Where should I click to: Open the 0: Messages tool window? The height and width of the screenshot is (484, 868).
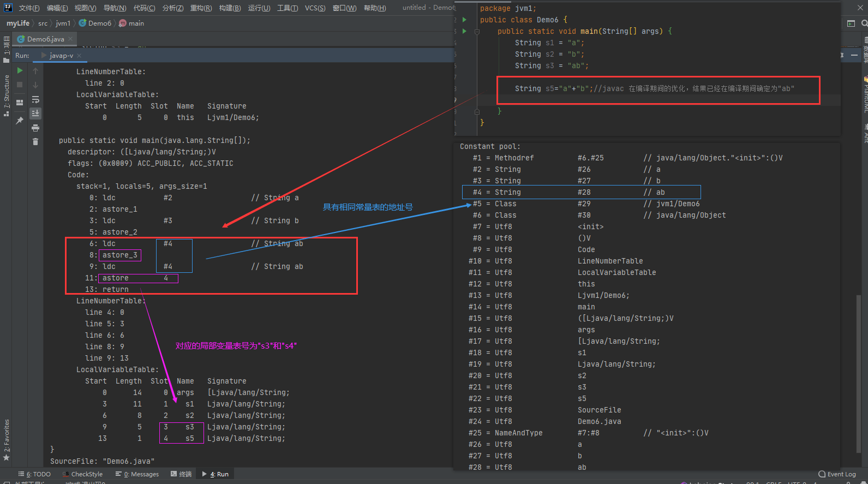pos(137,474)
